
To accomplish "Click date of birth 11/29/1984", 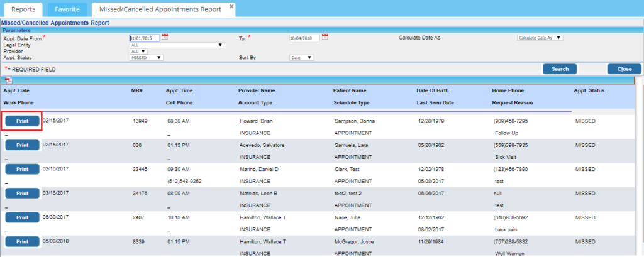I will point(430,242).
